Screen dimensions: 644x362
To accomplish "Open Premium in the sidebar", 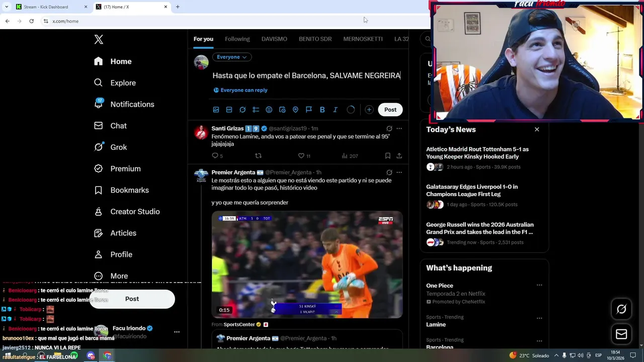I will pyautogui.click(x=117, y=169).
